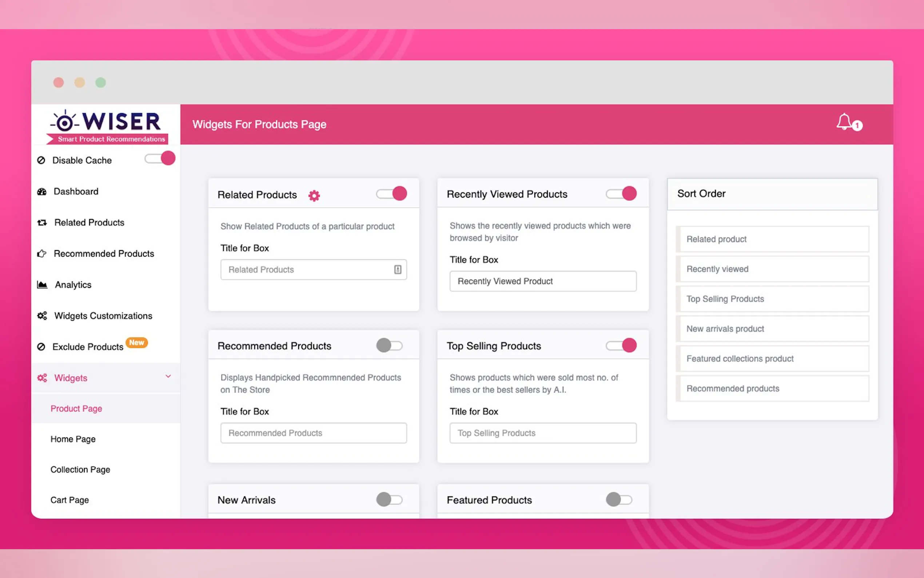924x578 pixels.
Task: Turn off the Top Selling Products switch
Action: point(621,345)
